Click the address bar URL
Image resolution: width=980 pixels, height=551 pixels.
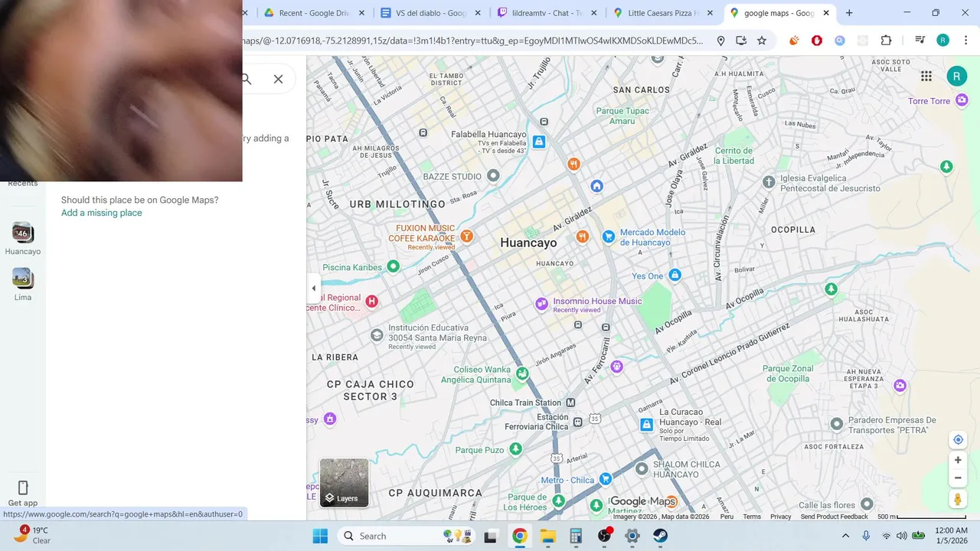coord(473,41)
